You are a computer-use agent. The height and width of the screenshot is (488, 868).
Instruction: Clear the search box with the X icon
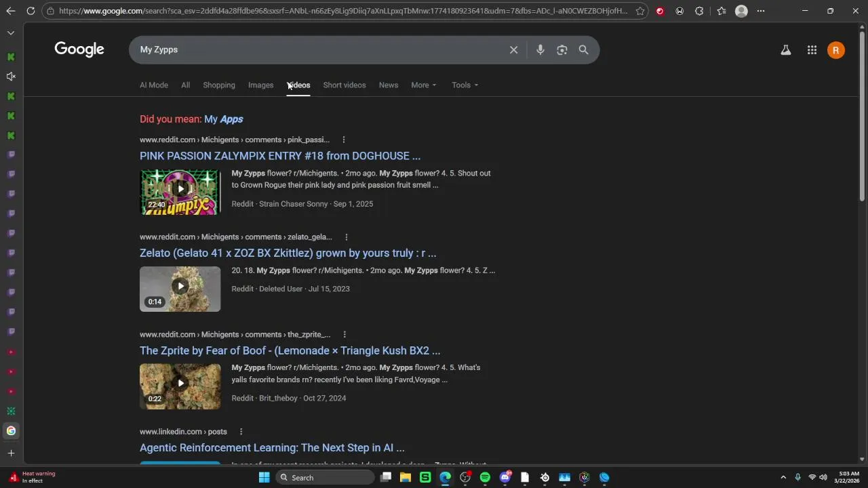513,49
